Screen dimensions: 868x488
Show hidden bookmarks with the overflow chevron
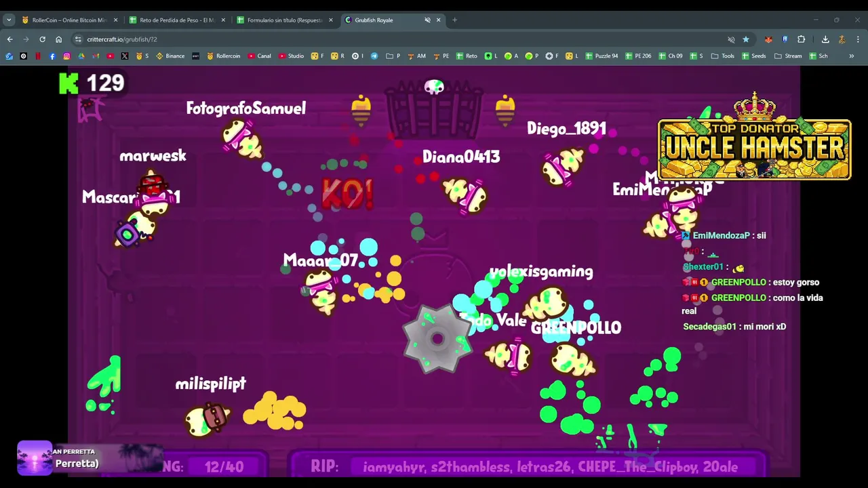[x=851, y=56]
